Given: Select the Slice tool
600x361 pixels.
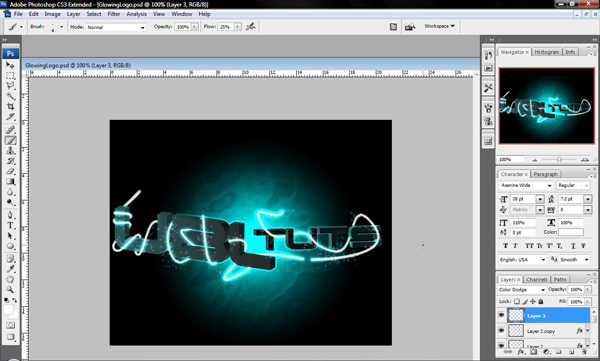Looking at the screenshot, I should (x=10, y=116).
